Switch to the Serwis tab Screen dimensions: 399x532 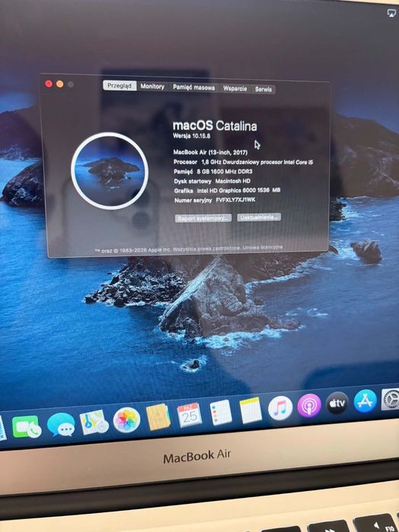coord(263,90)
